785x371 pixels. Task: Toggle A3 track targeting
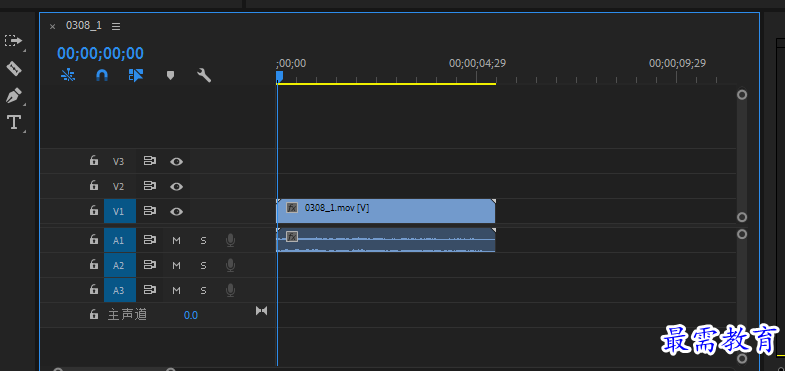120,290
